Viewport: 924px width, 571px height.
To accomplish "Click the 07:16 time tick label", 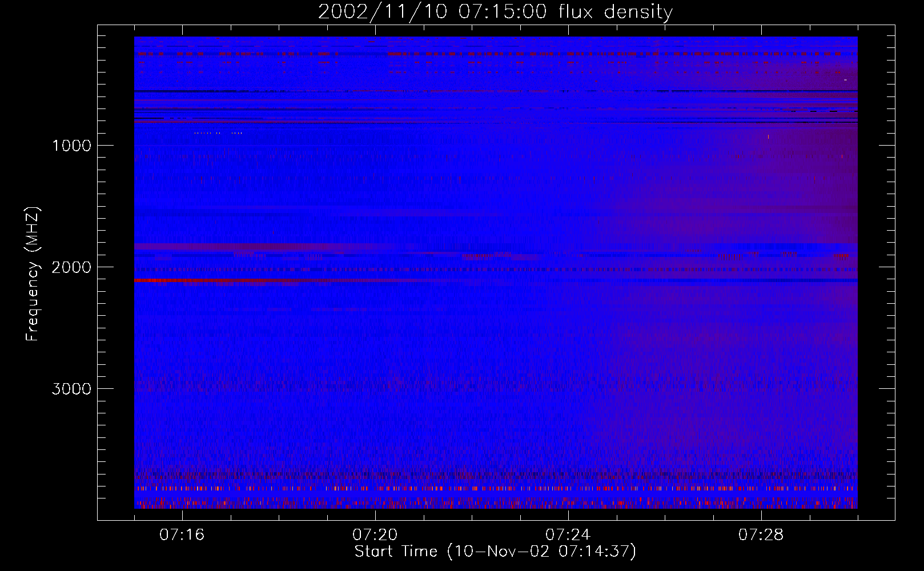I will (182, 535).
